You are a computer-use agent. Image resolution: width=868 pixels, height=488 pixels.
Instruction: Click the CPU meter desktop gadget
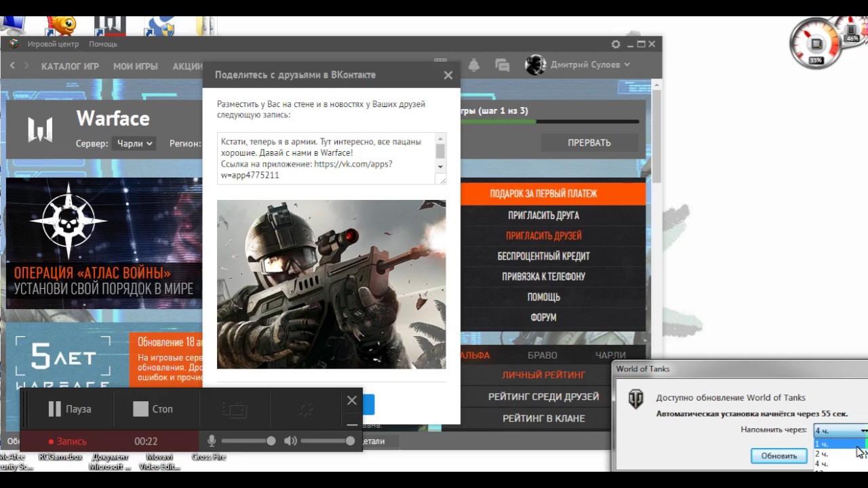tap(816, 43)
